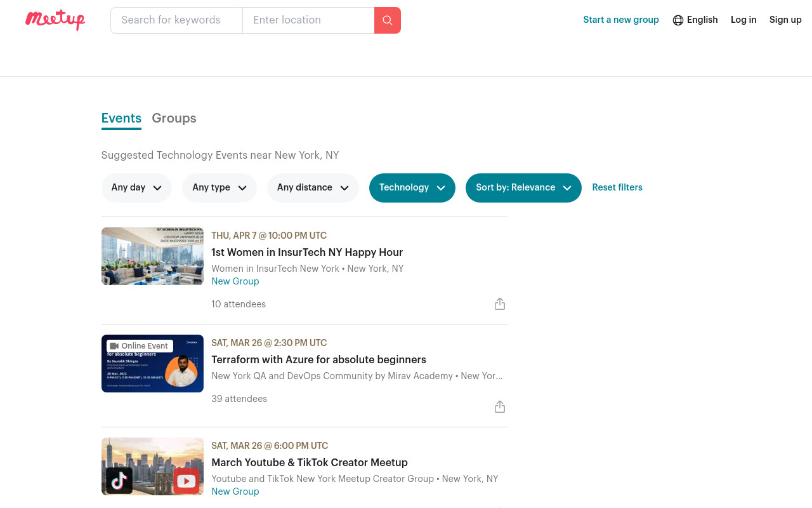Switch to the Groups tab
812x508 pixels.
174,119
